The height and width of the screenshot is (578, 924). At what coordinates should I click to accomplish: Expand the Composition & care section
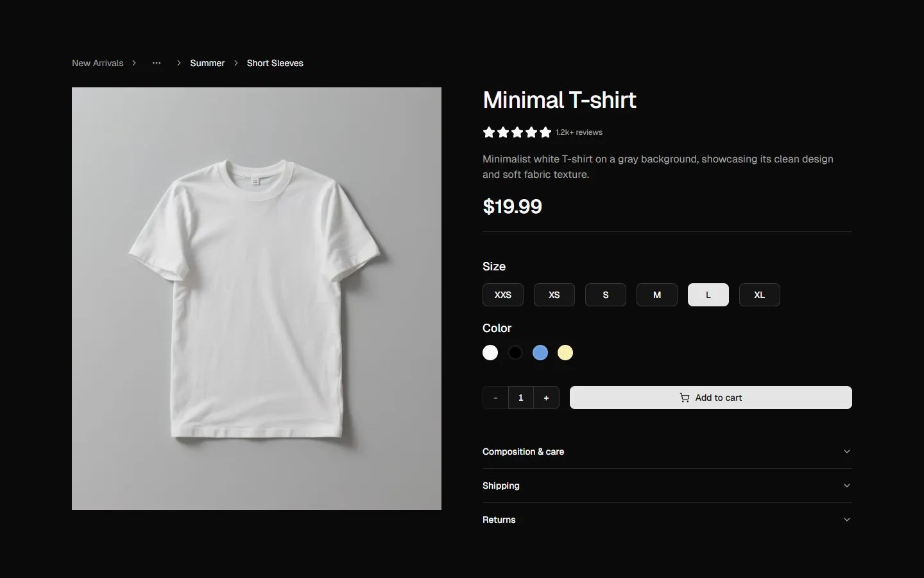666,451
